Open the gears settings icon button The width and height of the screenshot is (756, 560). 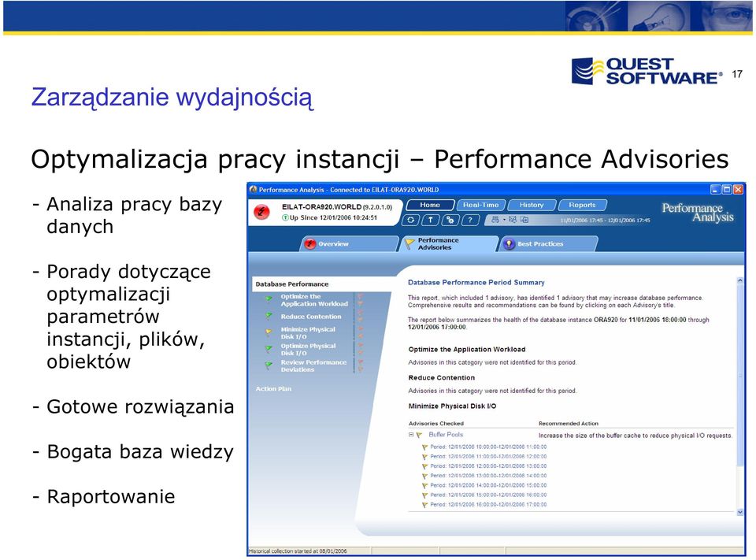tap(450, 220)
